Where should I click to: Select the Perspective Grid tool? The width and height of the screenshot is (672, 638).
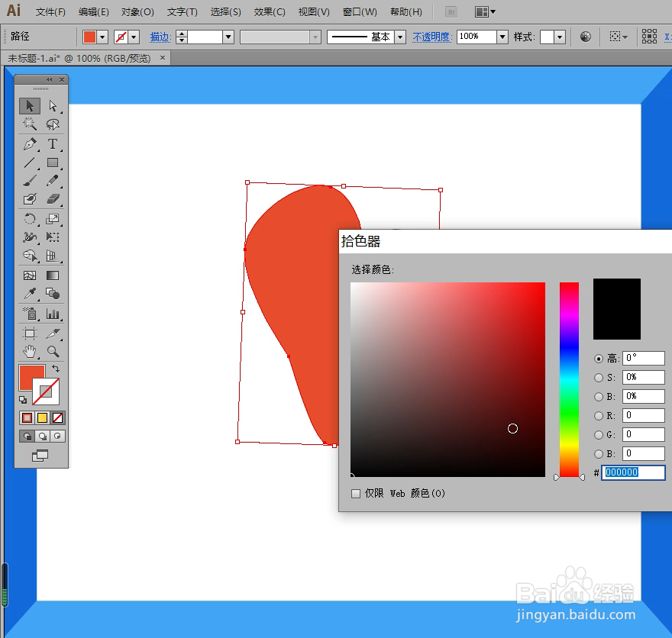click(53, 256)
